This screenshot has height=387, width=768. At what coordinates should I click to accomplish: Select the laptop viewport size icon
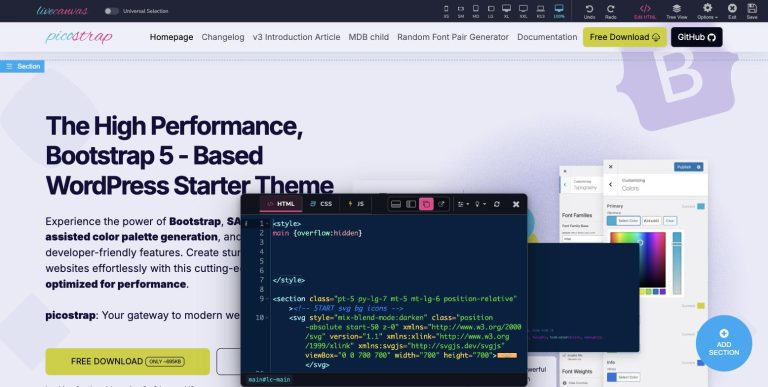click(540, 11)
